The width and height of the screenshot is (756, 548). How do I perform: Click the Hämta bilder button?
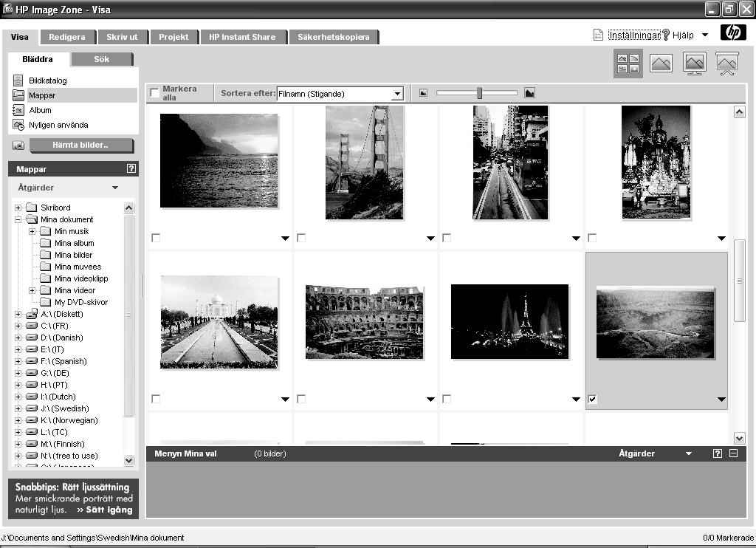[x=81, y=145]
